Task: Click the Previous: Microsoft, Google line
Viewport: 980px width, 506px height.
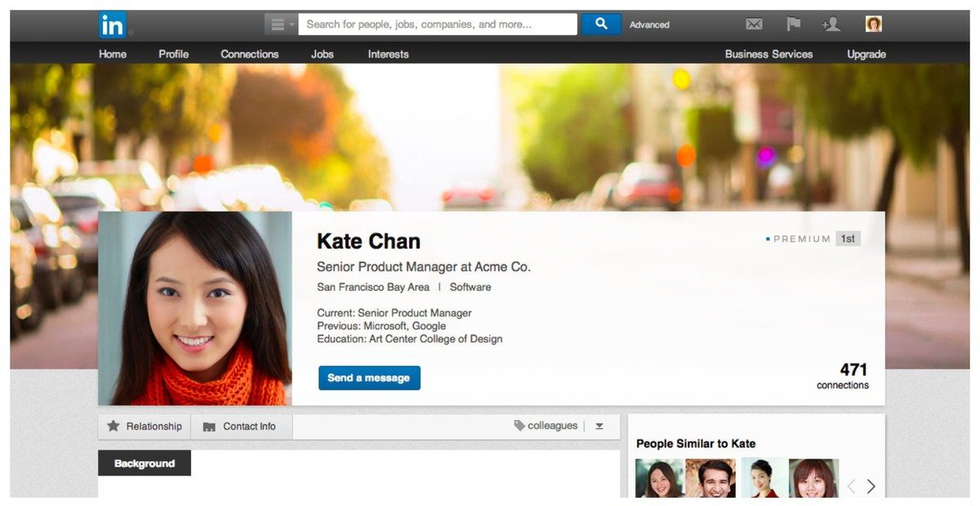Action: click(381, 325)
